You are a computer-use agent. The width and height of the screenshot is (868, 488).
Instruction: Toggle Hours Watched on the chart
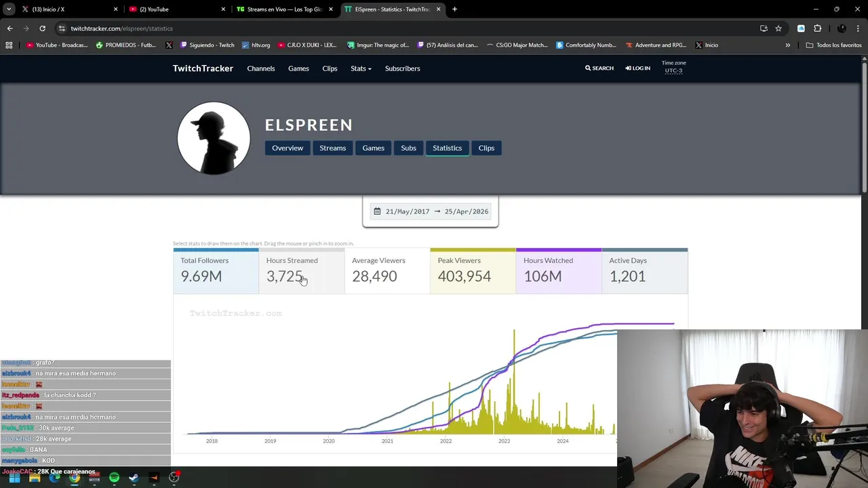559,271
